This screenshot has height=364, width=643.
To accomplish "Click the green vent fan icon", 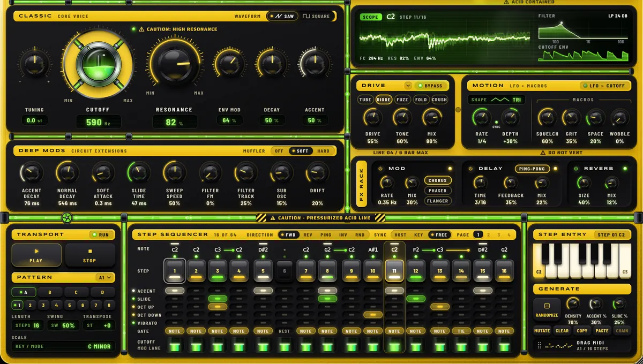I will 66,218.
